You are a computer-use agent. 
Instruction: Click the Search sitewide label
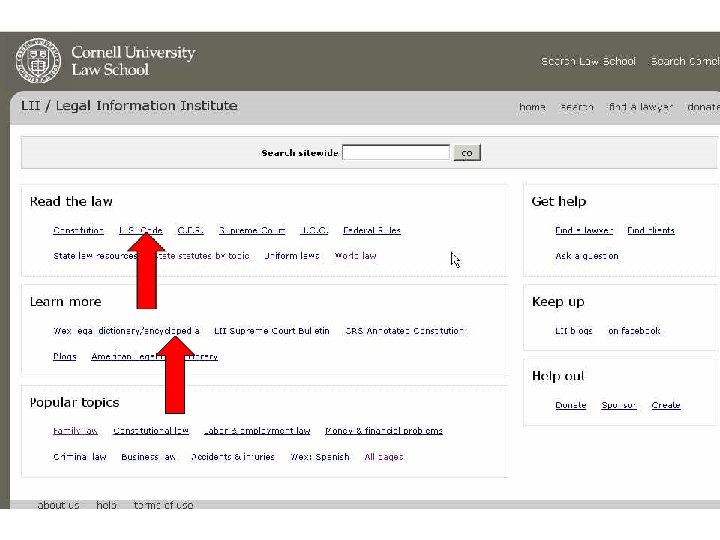click(x=300, y=153)
